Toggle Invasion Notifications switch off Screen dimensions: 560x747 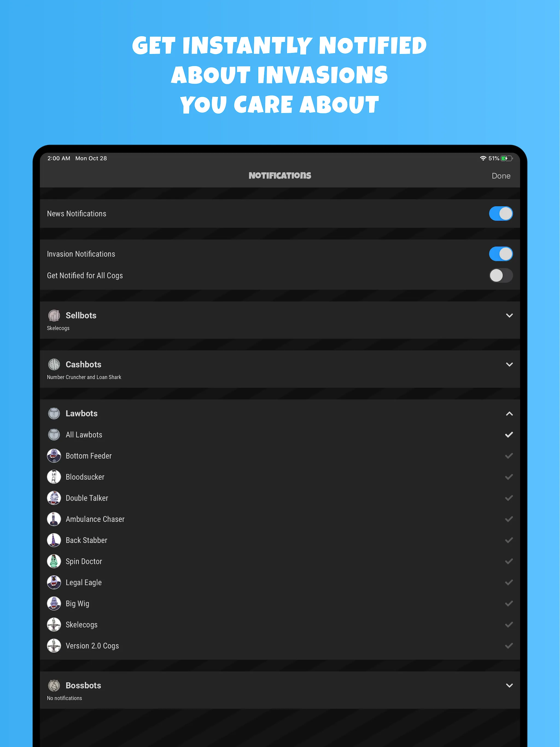coord(500,253)
